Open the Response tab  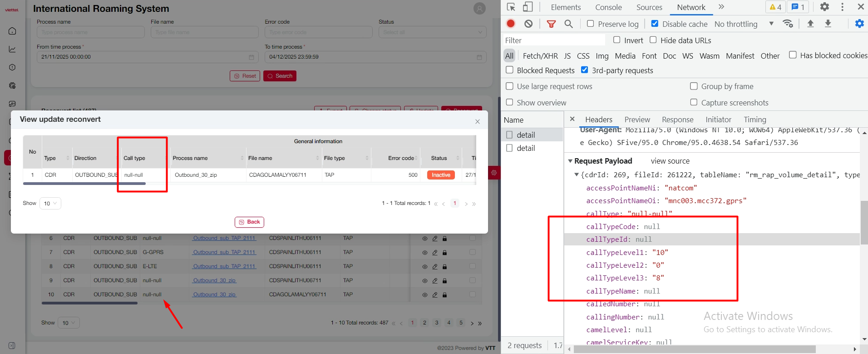677,120
